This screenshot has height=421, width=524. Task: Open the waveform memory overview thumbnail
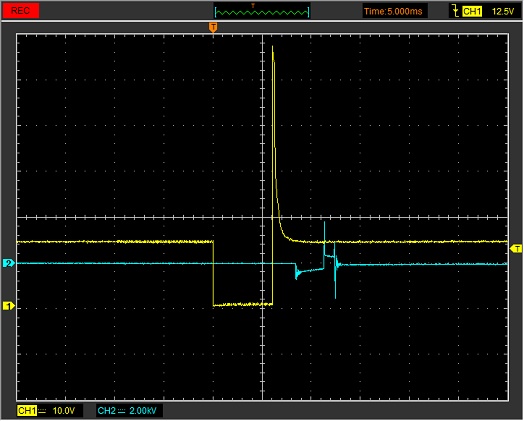tap(262, 11)
